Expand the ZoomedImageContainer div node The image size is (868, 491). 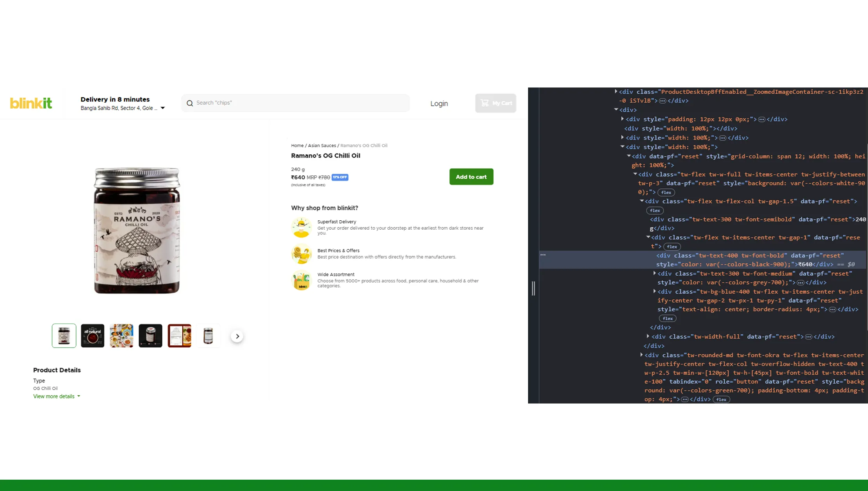616,92
